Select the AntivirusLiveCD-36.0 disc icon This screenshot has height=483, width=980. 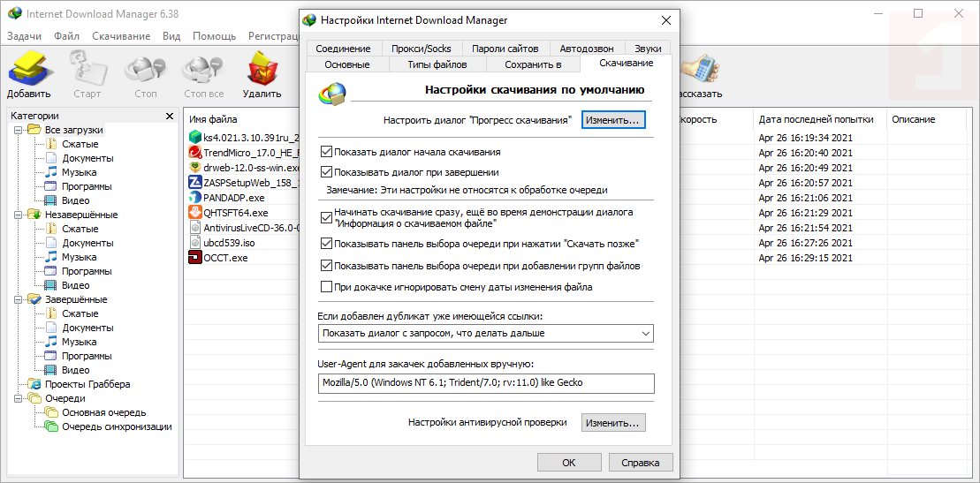[x=194, y=228]
